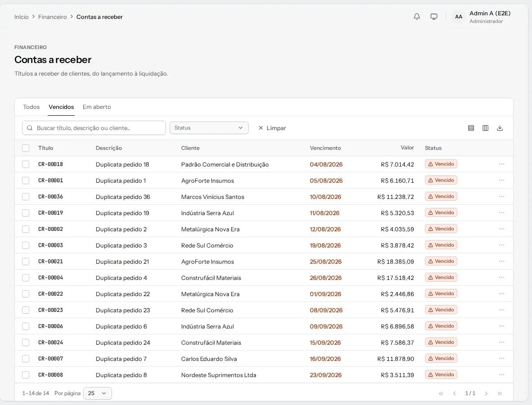
Task: Check the CR-00002 row checkbox
Action: pyautogui.click(x=26, y=229)
